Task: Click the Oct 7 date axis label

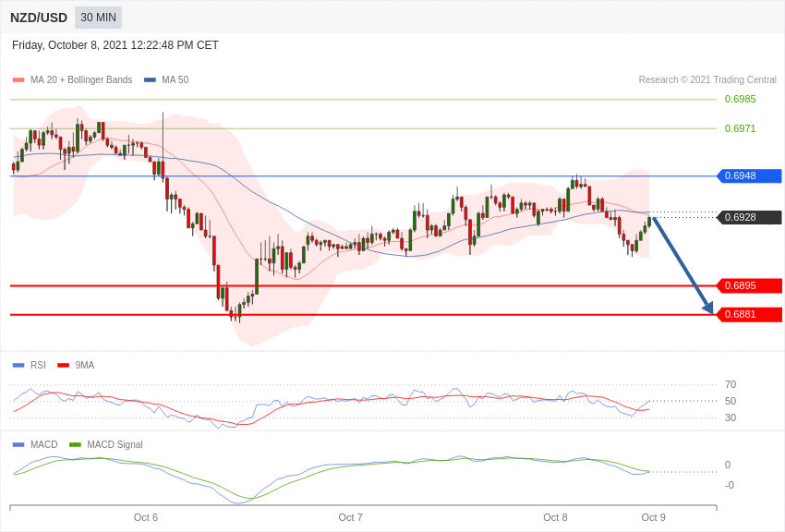Action: pos(350,517)
